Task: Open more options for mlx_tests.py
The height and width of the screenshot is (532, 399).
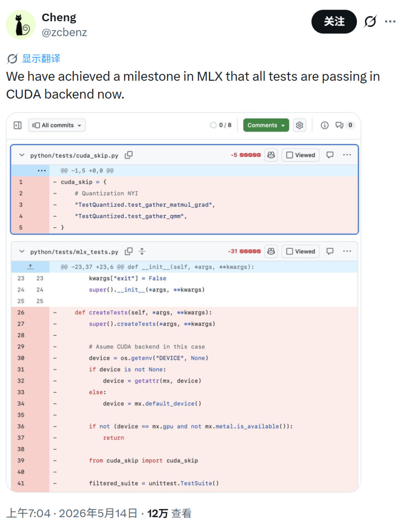Action: tap(347, 252)
